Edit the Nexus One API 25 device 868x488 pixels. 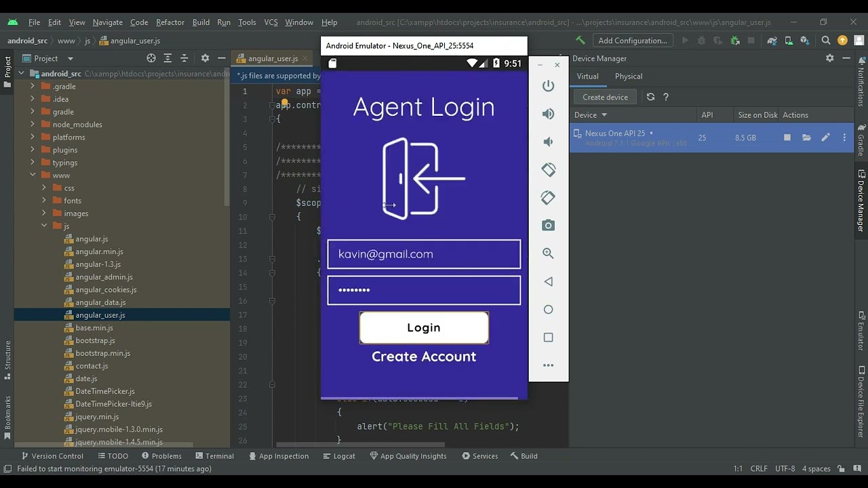coord(825,138)
